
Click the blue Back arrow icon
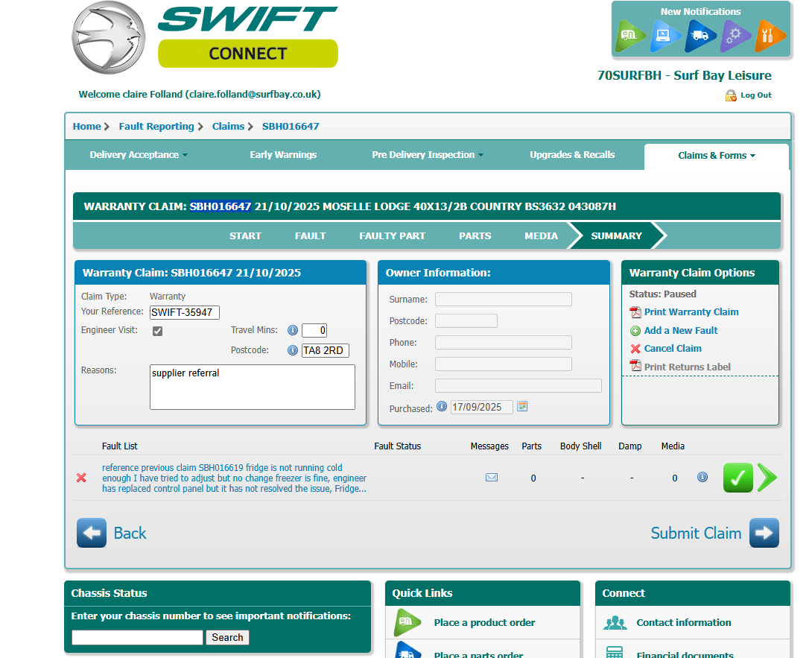[x=92, y=533]
